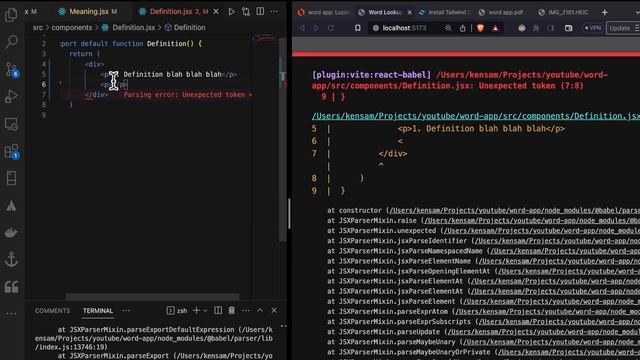This screenshot has height=360, width=640.
Task: Click the triangle-shaped activity bar icon
Action: (x=11, y=206)
